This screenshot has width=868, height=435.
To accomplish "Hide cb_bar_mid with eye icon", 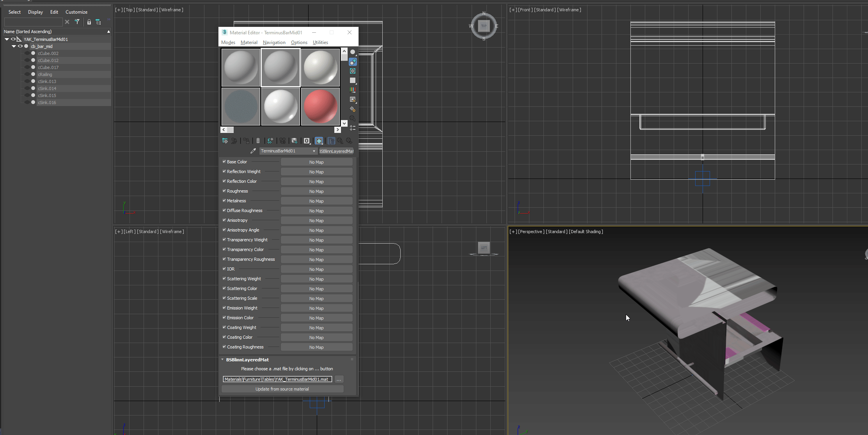I will click(x=20, y=46).
